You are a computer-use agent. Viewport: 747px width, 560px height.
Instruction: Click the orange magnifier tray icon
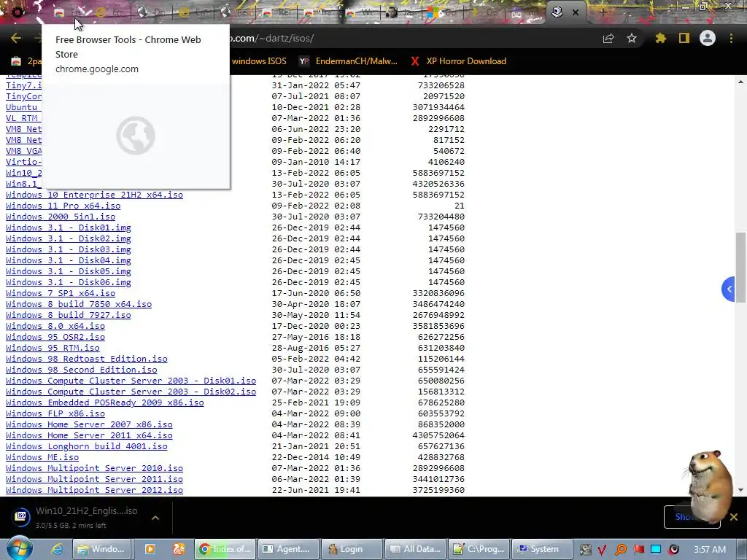pos(621,550)
